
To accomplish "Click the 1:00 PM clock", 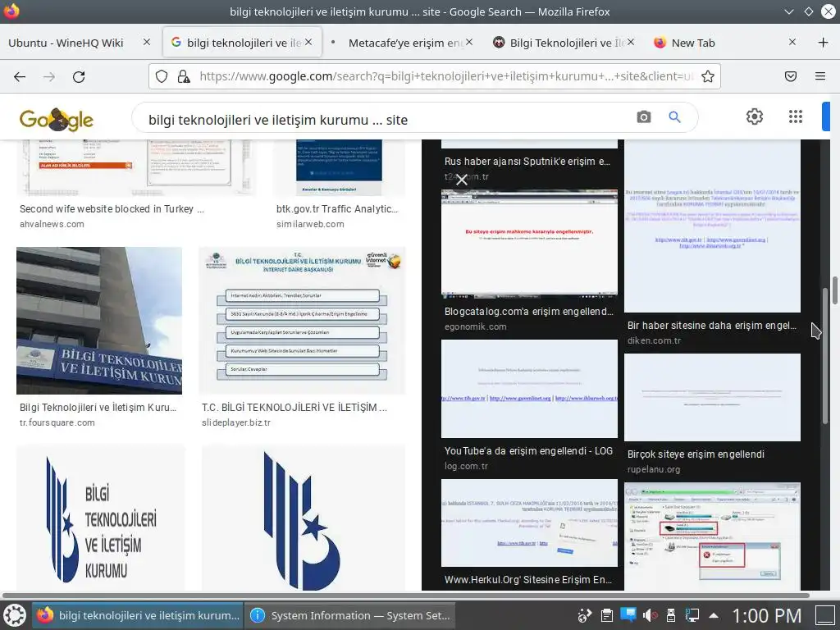I will coord(767,615).
